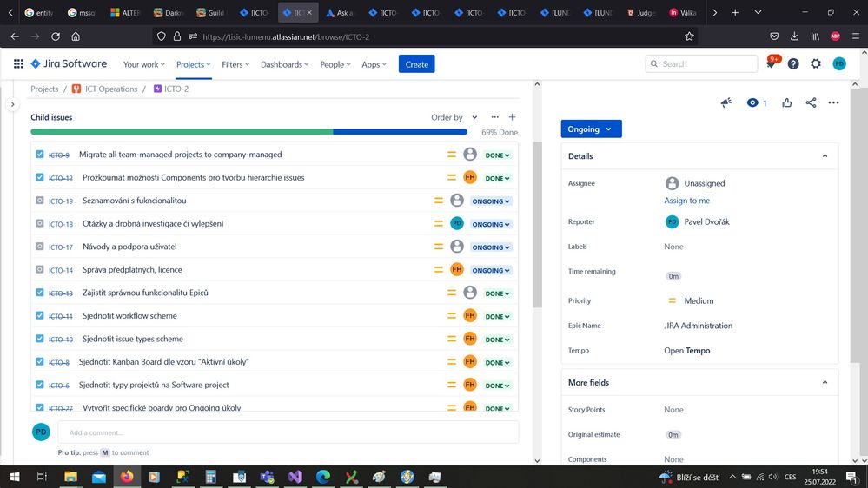Reload the page in Firefox
Viewport: 868px width, 488px height.
pyautogui.click(x=56, y=36)
